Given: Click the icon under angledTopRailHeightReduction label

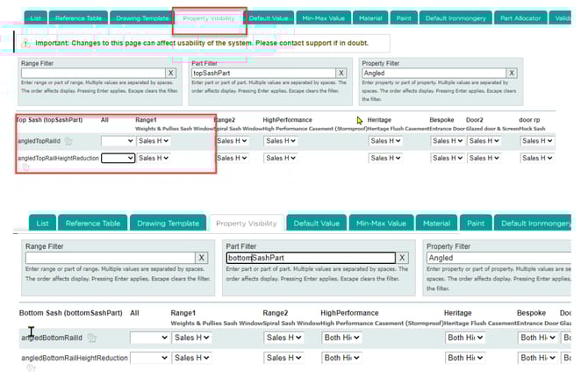Looking at the screenshot, I should tap(25, 167).
